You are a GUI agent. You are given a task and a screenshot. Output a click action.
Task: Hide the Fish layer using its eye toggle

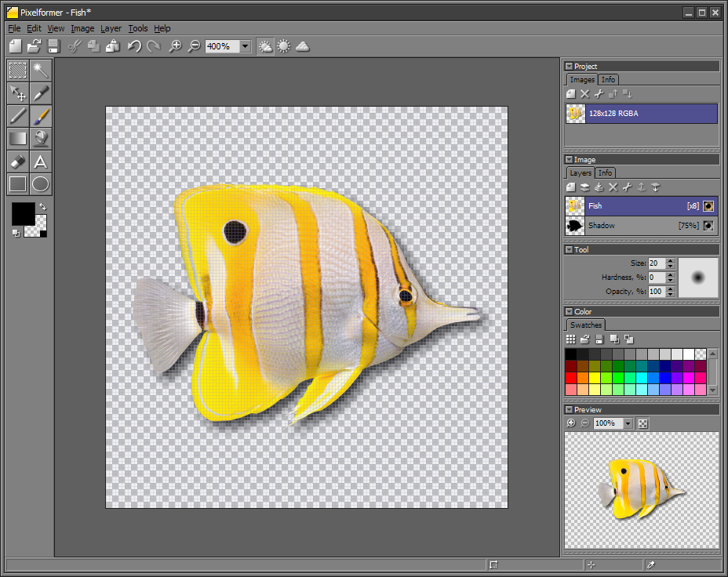(x=708, y=206)
